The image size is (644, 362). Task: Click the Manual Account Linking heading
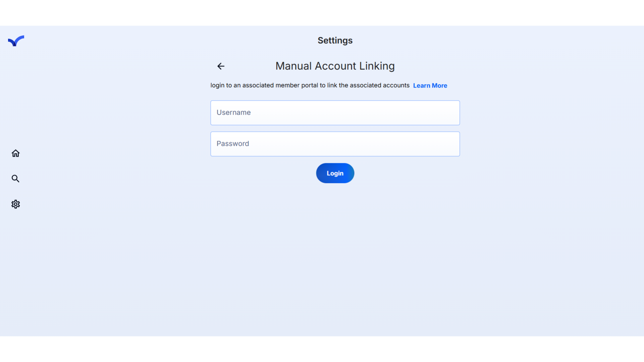coord(335,66)
